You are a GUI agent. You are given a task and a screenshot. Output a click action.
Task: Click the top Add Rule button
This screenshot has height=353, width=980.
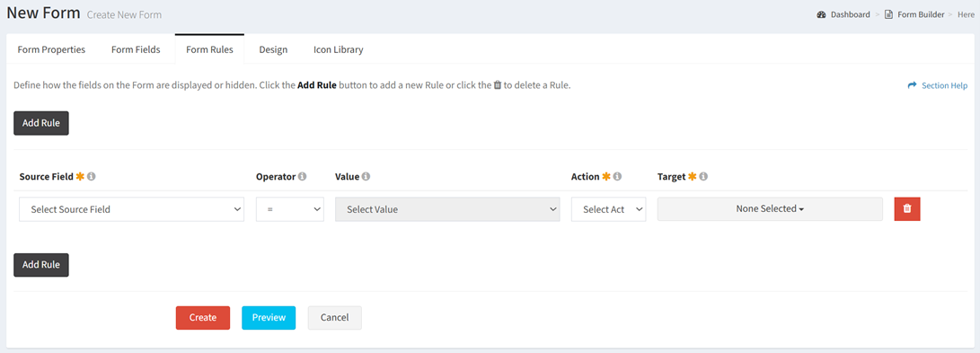pos(41,123)
